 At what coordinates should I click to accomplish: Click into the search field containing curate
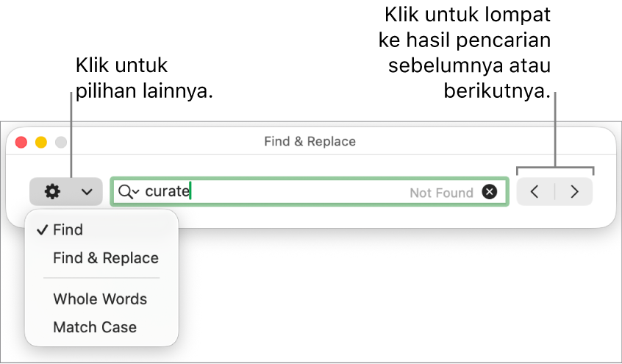pyautogui.click(x=294, y=192)
